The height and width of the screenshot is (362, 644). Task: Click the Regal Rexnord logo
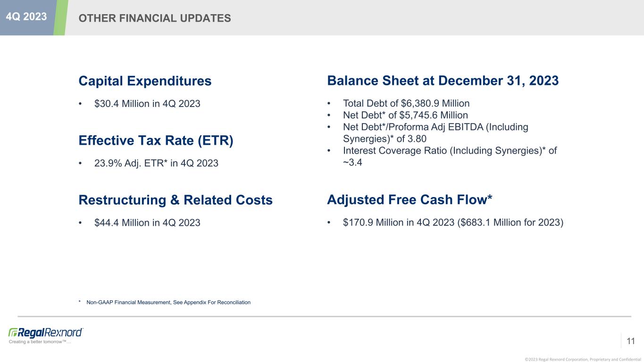tap(46, 332)
